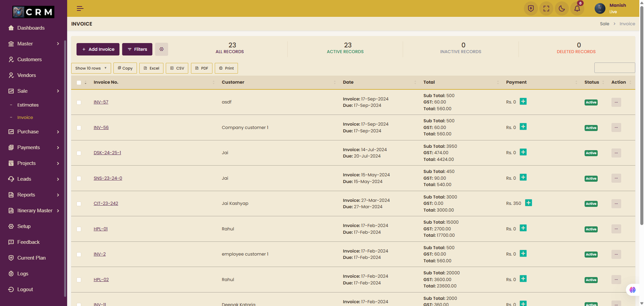This screenshot has width=644, height=306.
Task: Check the HPL-02 row checkbox
Action: [79, 280]
